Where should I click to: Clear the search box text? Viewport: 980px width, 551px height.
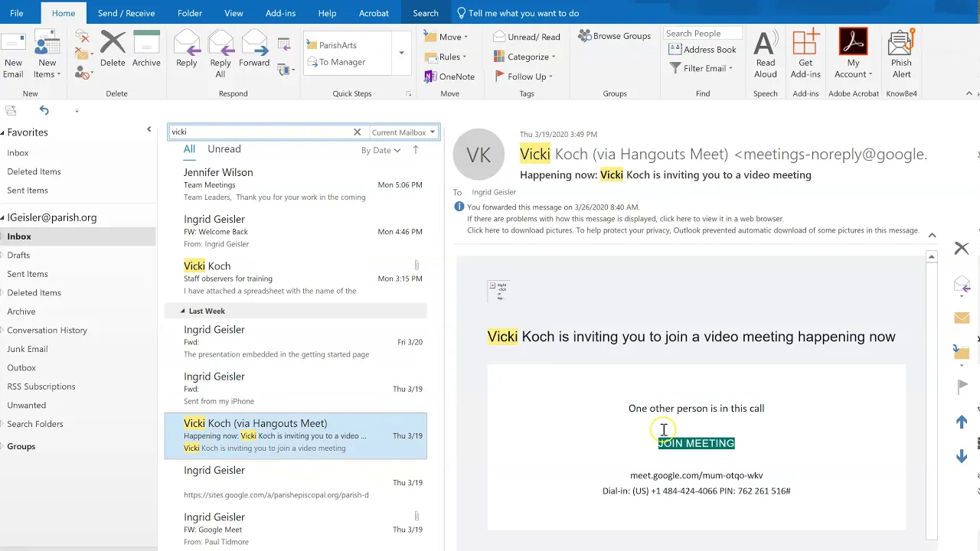pos(357,132)
